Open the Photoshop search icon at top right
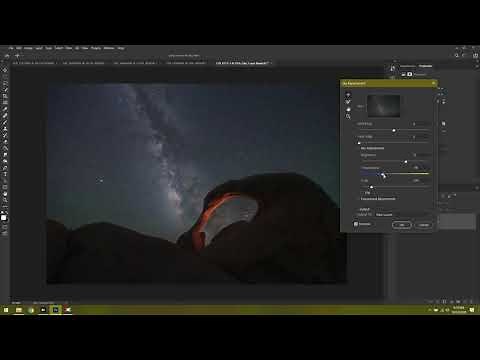 click(x=457, y=55)
